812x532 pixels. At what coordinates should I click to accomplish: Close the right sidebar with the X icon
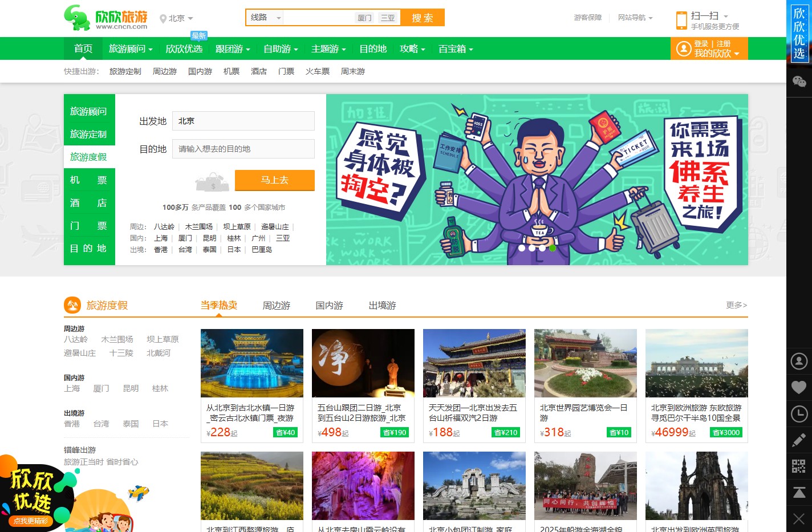799,519
